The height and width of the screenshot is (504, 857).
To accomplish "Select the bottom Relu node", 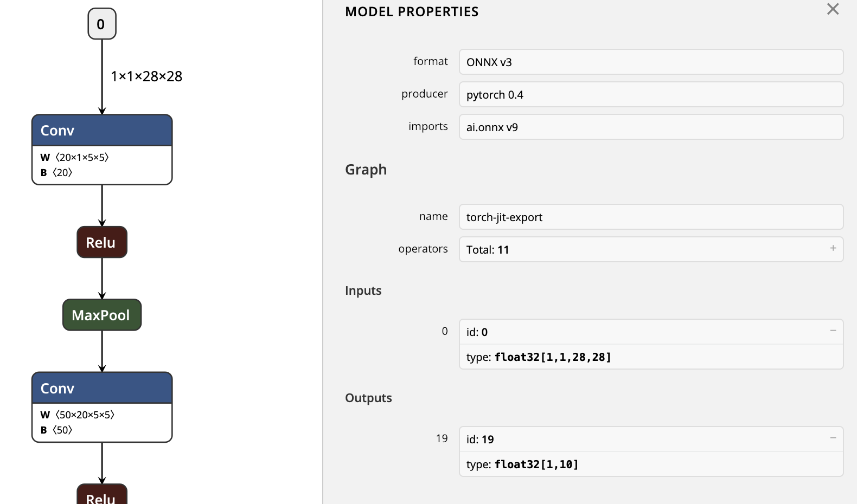I will coord(101,496).
